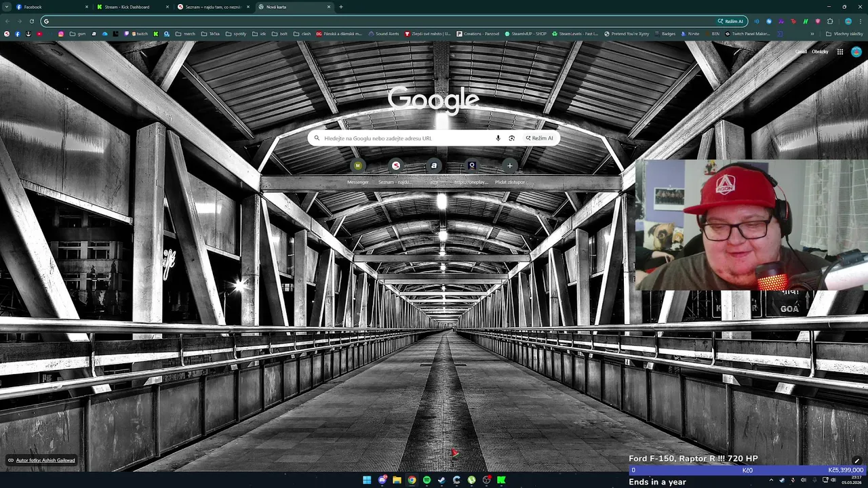
Task: Open the Gmail link
Action: click(x=801, y=52)
